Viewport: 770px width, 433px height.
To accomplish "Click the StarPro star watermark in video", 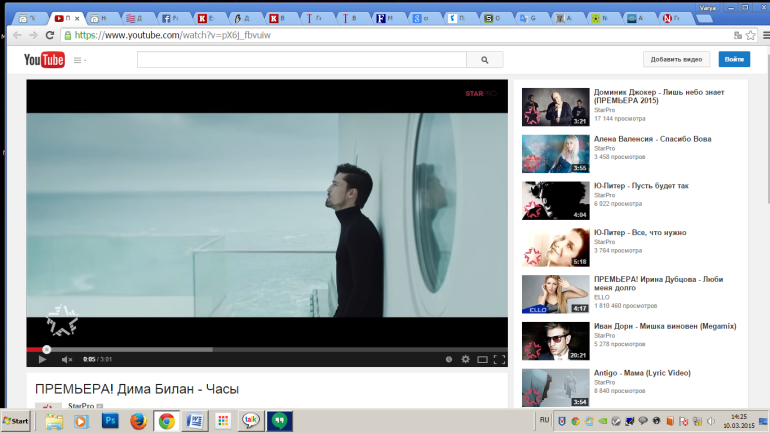I will 62,321.
